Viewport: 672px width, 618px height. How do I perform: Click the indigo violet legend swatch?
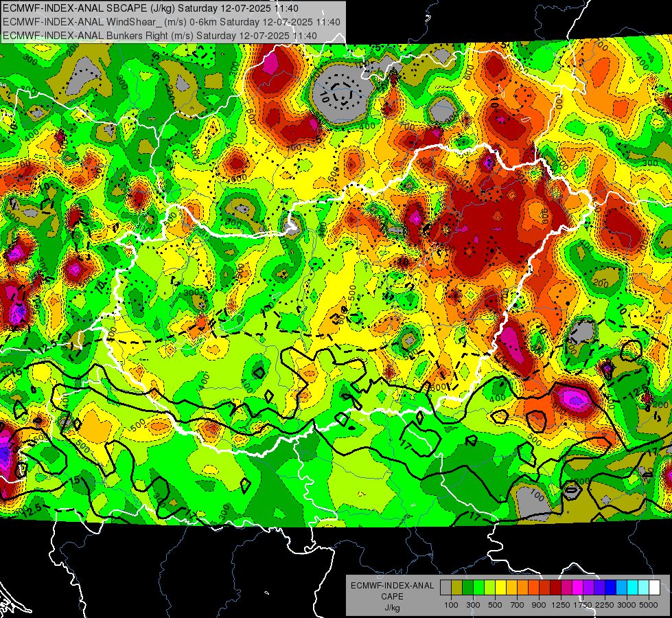[x=599, y=587]
